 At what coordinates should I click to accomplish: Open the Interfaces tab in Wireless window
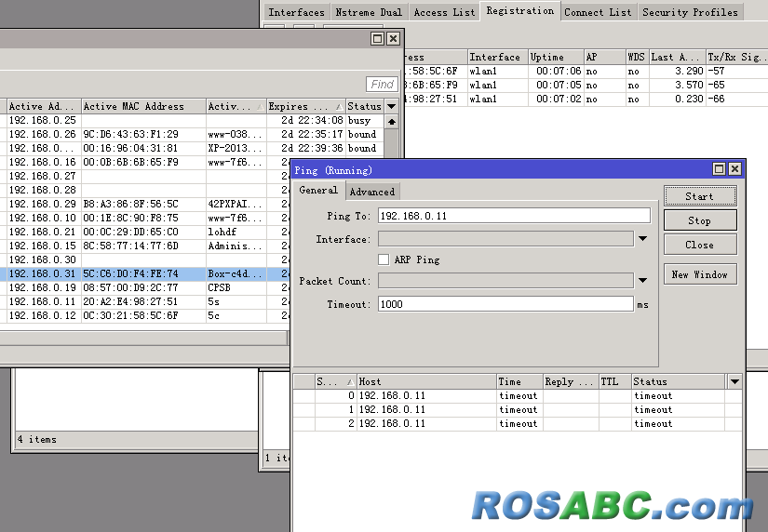[296, 12]
